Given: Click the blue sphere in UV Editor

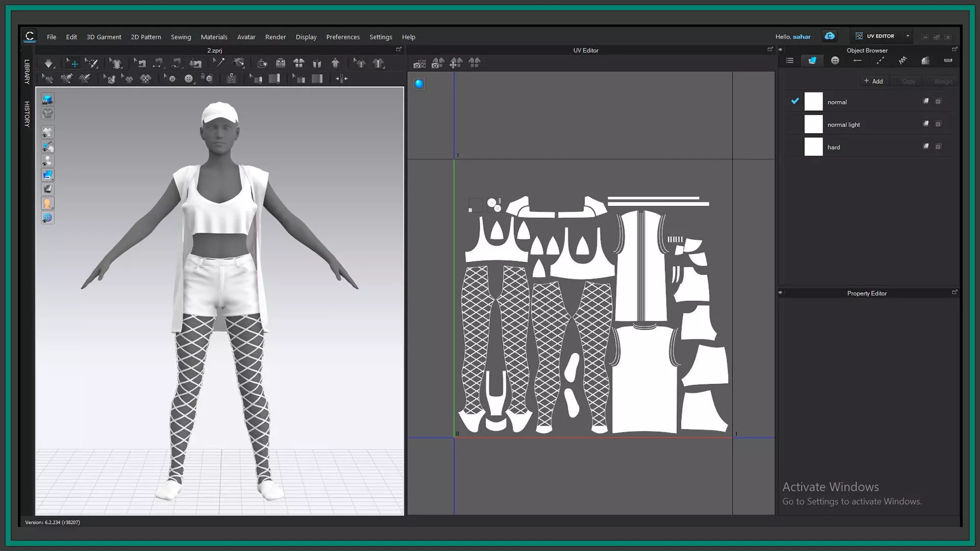Looking at the screenshot, I should [x=419, y=84].
